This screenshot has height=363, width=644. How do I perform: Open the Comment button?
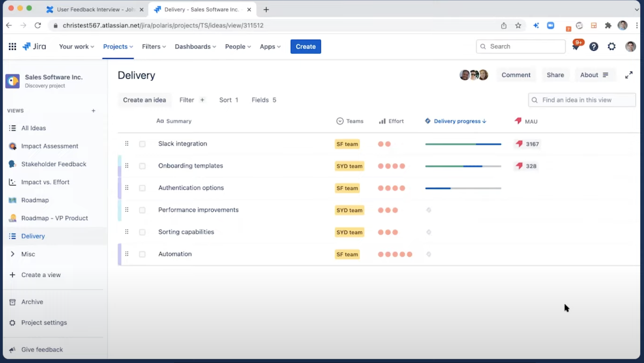point(516,75)
